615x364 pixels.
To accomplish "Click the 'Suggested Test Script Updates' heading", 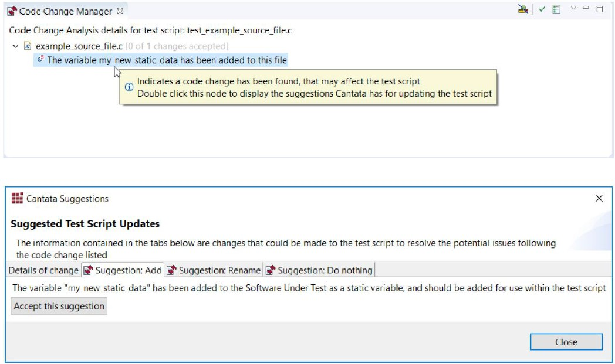I will (x=85, y=224).
